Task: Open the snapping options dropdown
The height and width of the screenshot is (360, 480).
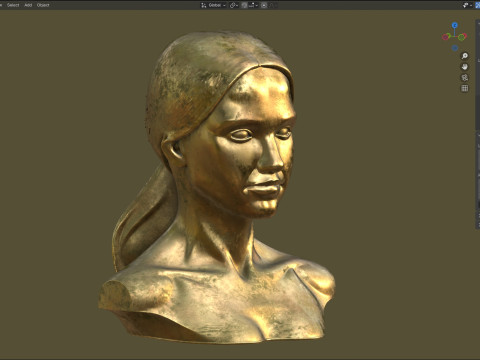Action: [253, 5]
